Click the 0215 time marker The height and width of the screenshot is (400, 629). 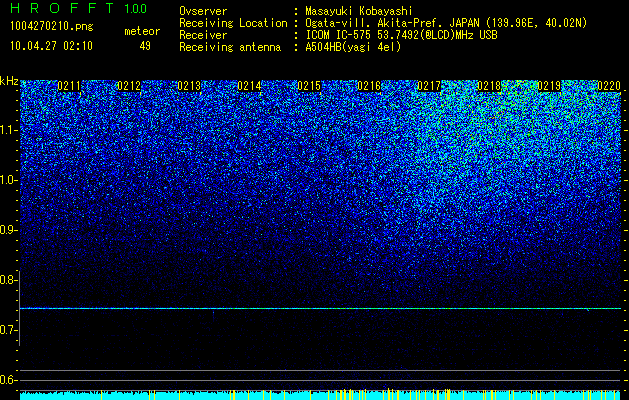coord(309,86)
